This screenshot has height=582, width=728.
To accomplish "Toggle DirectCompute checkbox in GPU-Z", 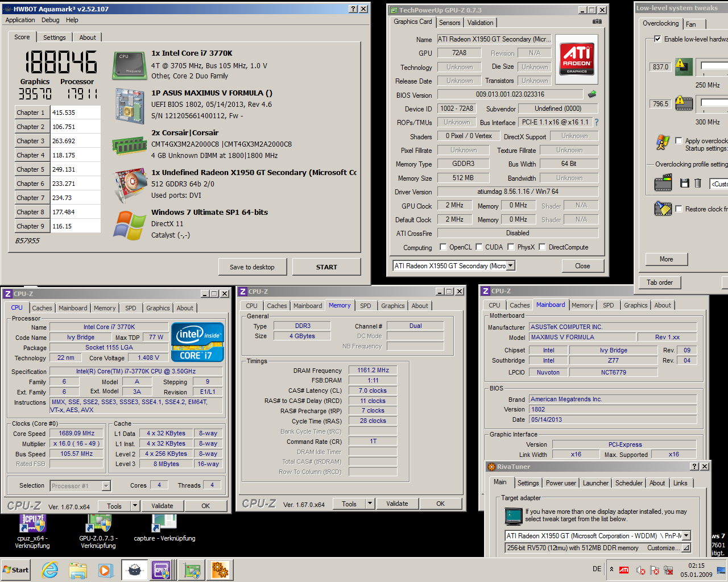I will pos(543,247).
